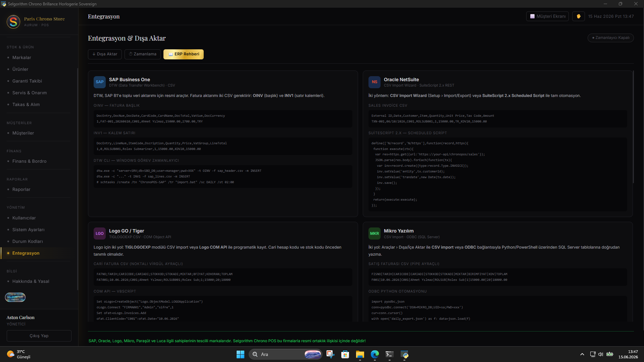Click the SAP Business One logo badge
This screenshot has height=362, width=644.
tap(100, 82)
